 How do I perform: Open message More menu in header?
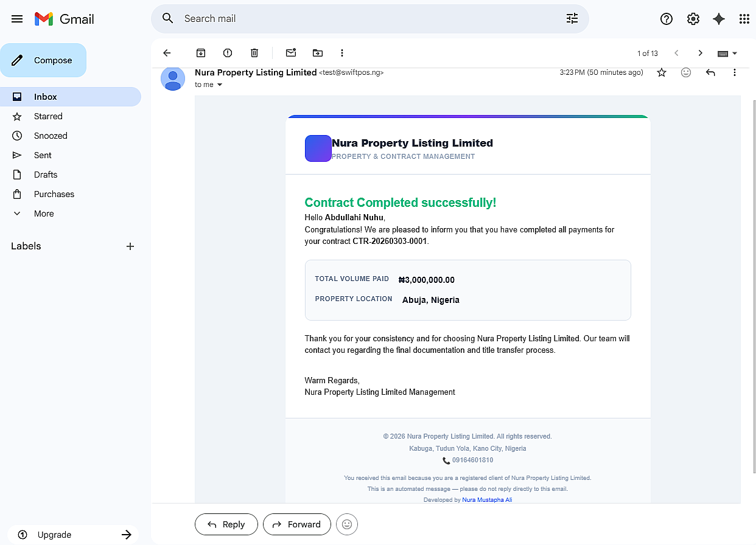[x=735, y=72]
